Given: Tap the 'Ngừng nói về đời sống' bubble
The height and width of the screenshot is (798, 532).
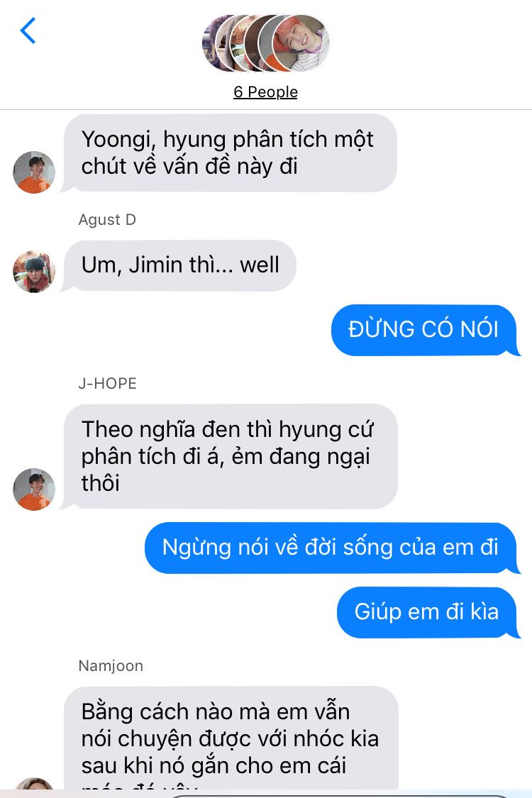Looking at the screenshot, I should coord(333,548).
